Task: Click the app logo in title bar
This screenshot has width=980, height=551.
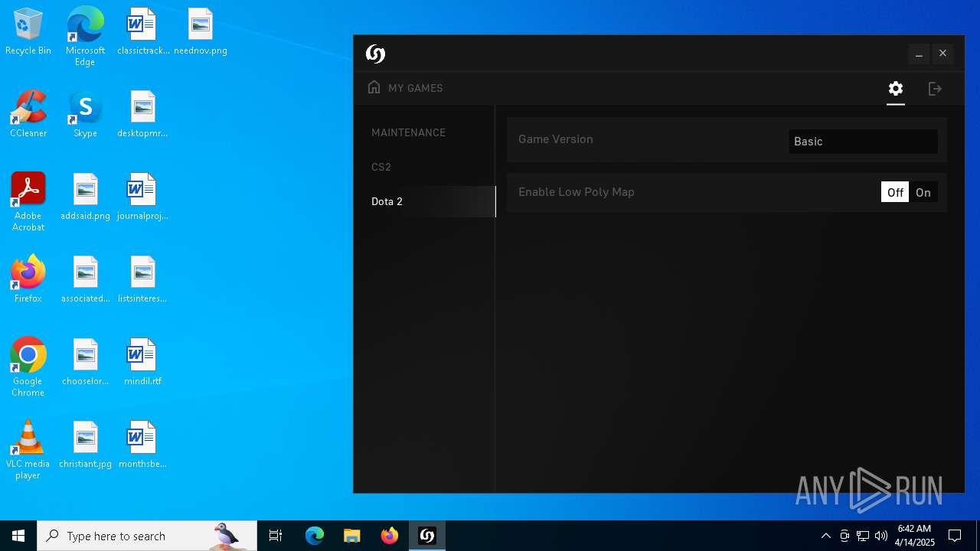Action: pyautogui.click(x=375, y=54)
